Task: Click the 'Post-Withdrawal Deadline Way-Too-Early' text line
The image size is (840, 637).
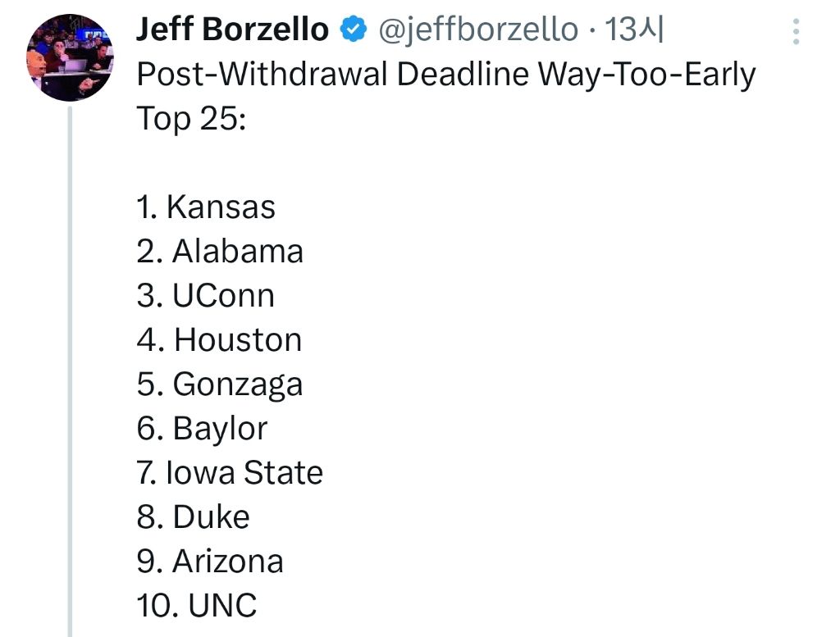Action: [445, 75]
